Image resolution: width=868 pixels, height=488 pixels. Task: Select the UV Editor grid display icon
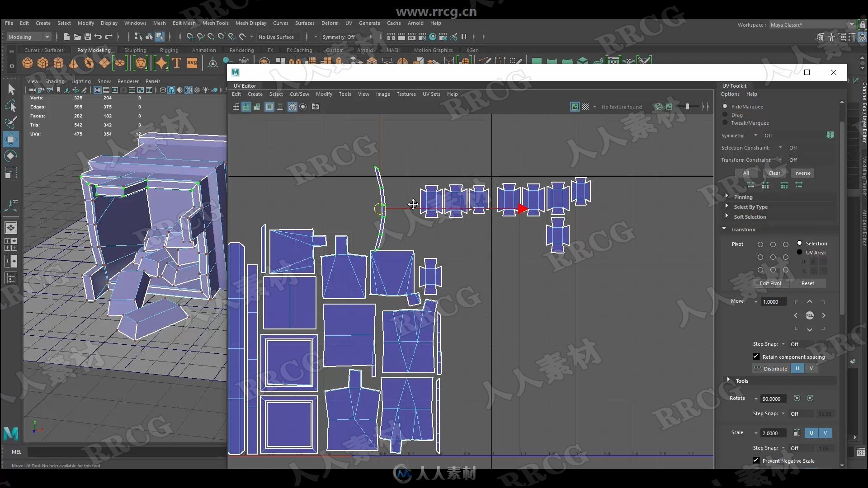pyautogui.click(x=292, y=107)
